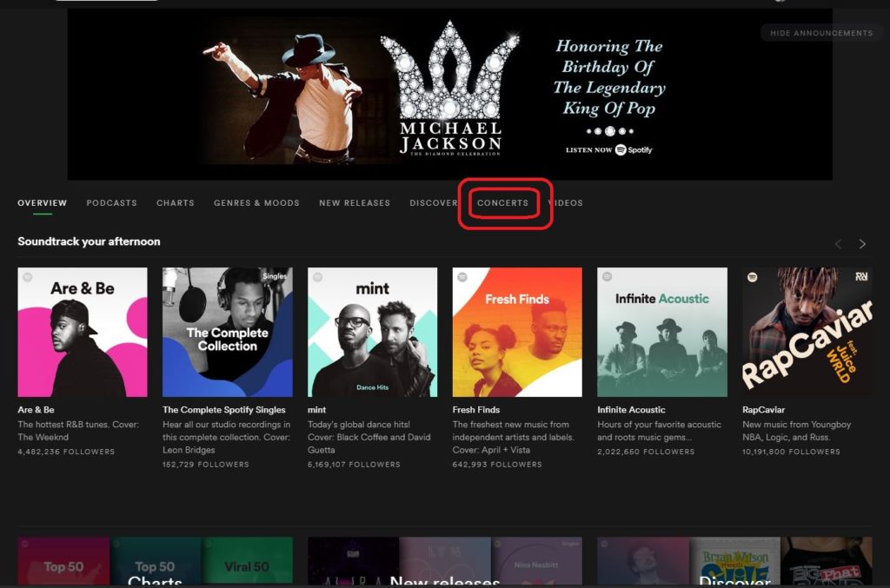Click the Spotify logo in the Listen Now banner
This screenshot has height=588, width=890.
[621, 150]
